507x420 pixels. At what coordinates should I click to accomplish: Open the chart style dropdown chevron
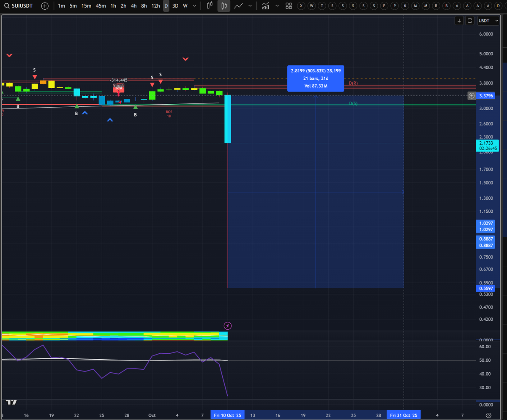(x=250, y=6)
